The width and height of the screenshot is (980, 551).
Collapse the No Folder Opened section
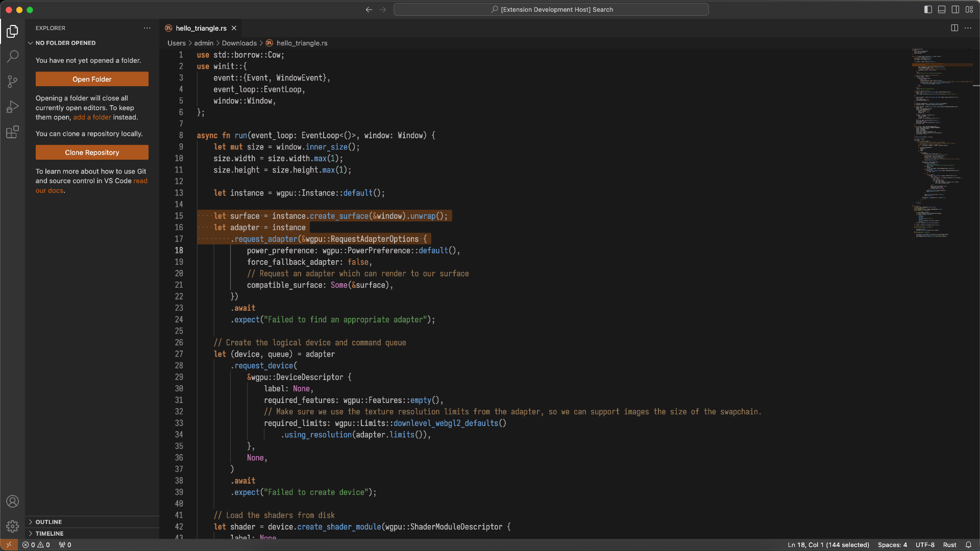pyautogui.click(x=65, y=43)
